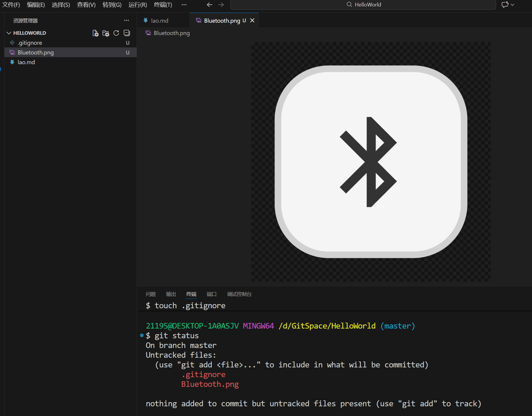Create a new folder in HELLOWORLD
532x416 pixels.
pos(106,33)
